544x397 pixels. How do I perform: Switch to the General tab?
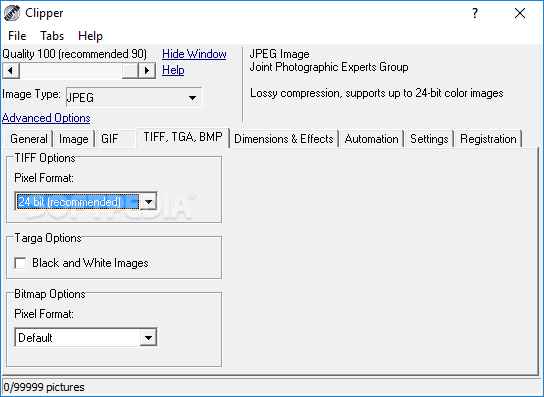point(29,139)
